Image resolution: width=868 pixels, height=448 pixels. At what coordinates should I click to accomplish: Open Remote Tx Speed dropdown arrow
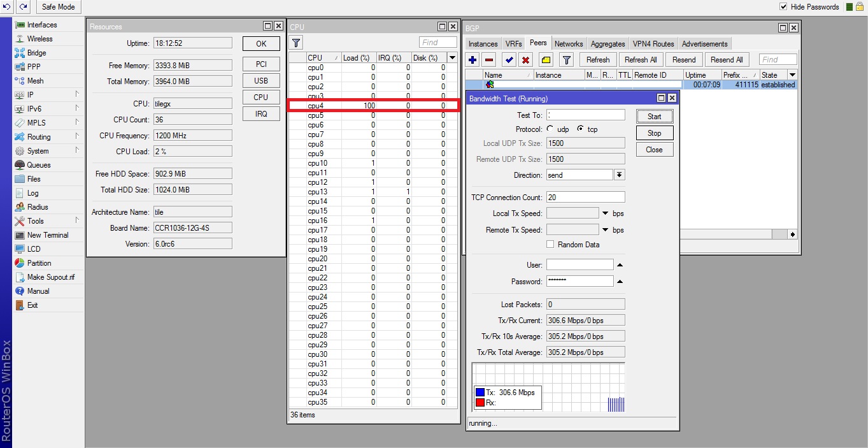[605, 229]
